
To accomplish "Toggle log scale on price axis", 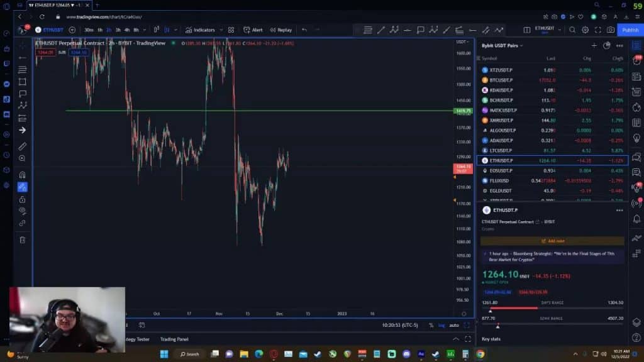I will (x=441, y=325).
